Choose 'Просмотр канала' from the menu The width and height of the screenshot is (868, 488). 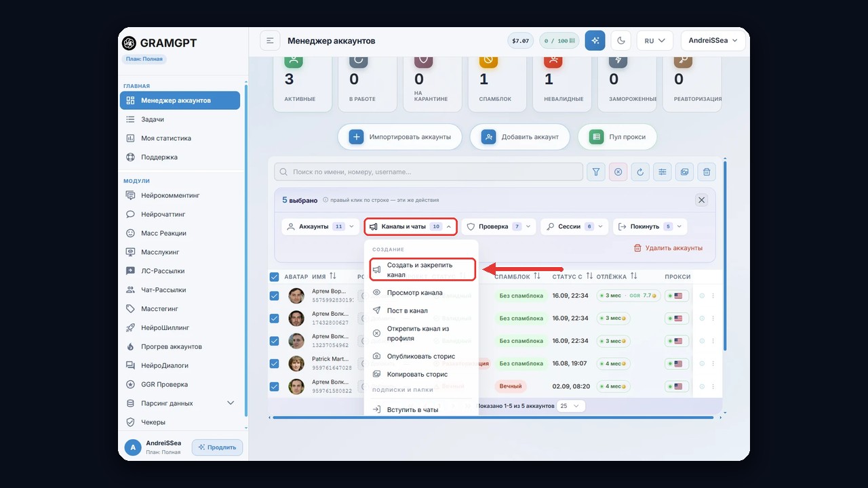421,293
